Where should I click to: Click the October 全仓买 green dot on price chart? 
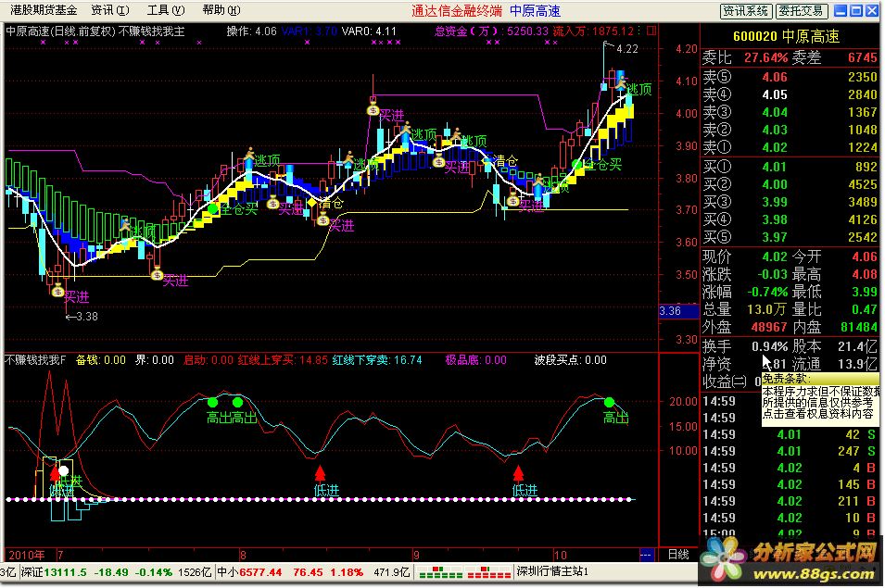point(576,165)
